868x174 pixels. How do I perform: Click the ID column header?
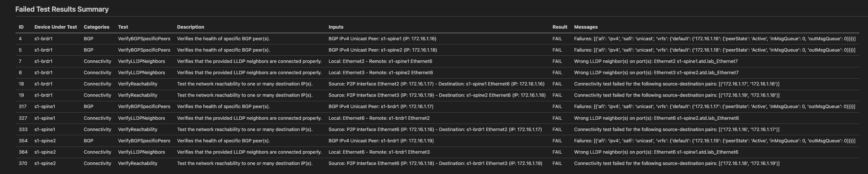(21, 27)
